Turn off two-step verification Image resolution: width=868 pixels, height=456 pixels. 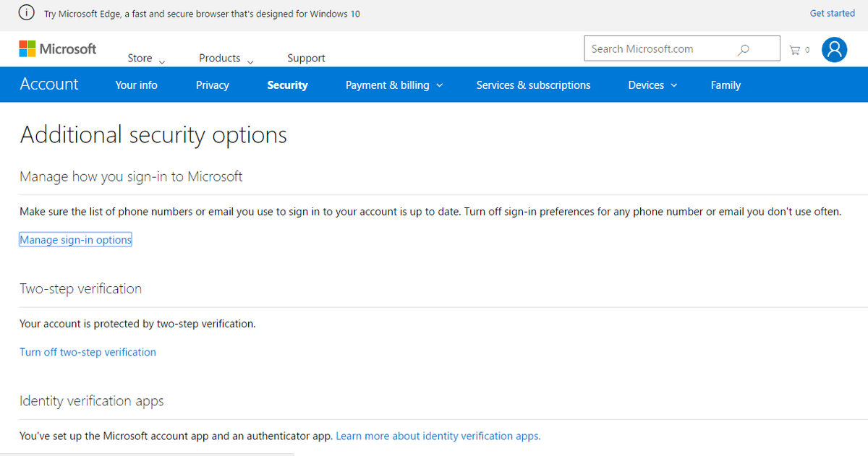tap(88, 352)
